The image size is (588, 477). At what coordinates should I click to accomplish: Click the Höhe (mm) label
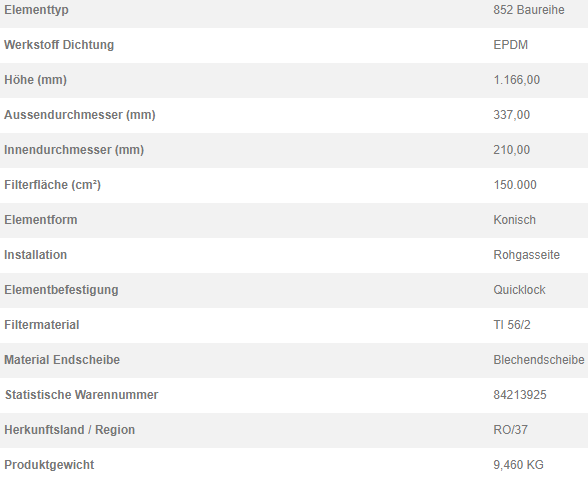pos(35,80)
